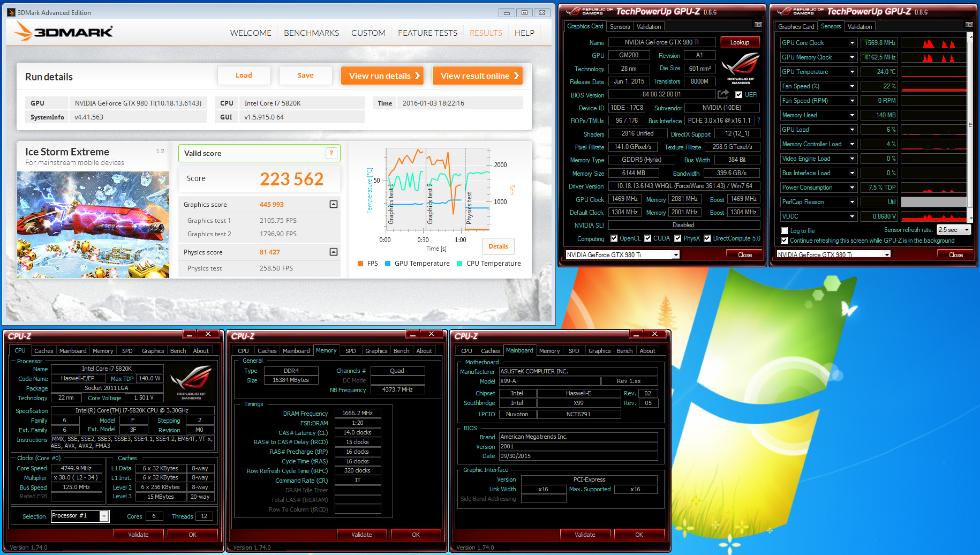Open the CUSTOM tab in 3DMark
This screenshot has height=555, width=980.
click(368, 33)
